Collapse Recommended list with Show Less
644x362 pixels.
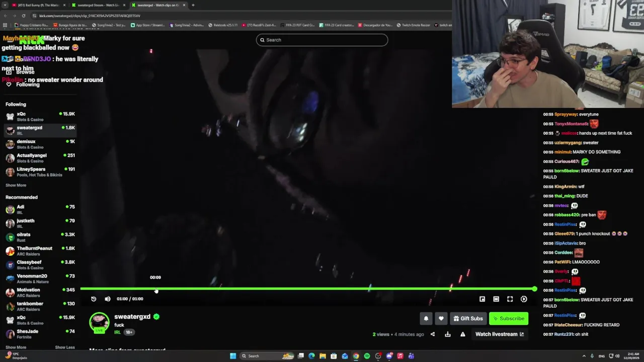point(65,347)
